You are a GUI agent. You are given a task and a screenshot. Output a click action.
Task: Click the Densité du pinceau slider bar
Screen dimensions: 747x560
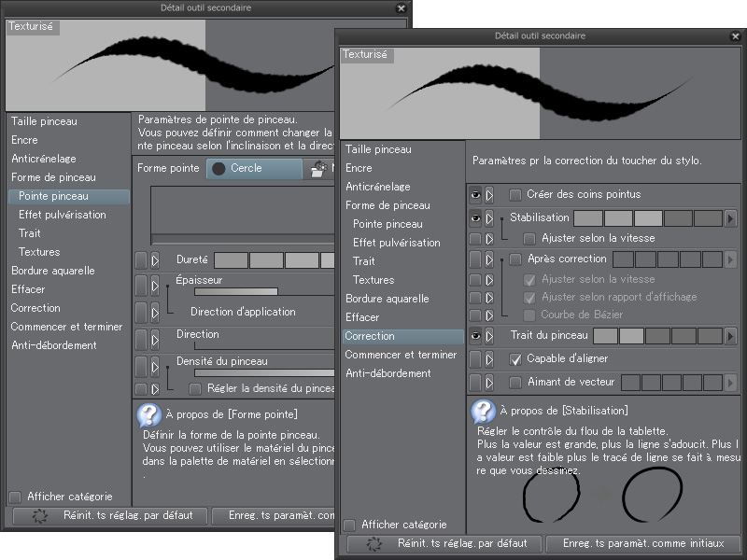264,372
